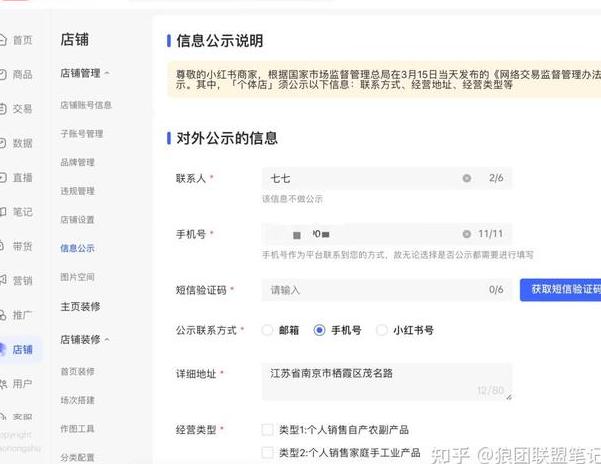Check 类型2 个人销售家庭手工业产品
Screen dimensions: 601x464
pos(267,453)
